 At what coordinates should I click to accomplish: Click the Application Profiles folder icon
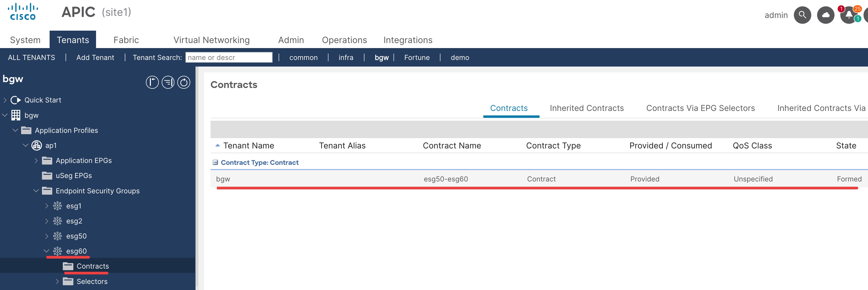click(x=26, y=130)
